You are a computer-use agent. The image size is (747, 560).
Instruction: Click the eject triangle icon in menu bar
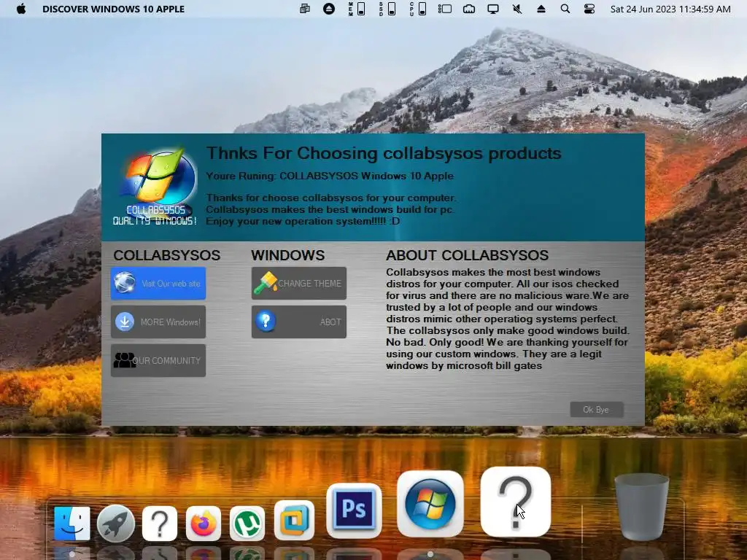coord(541,9)
